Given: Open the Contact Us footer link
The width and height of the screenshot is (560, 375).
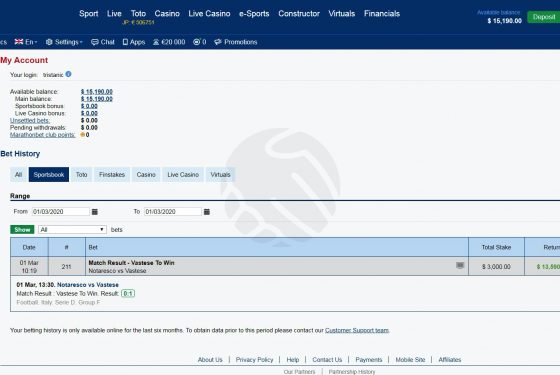Looking at the screenshot, I should coord(327,360).
